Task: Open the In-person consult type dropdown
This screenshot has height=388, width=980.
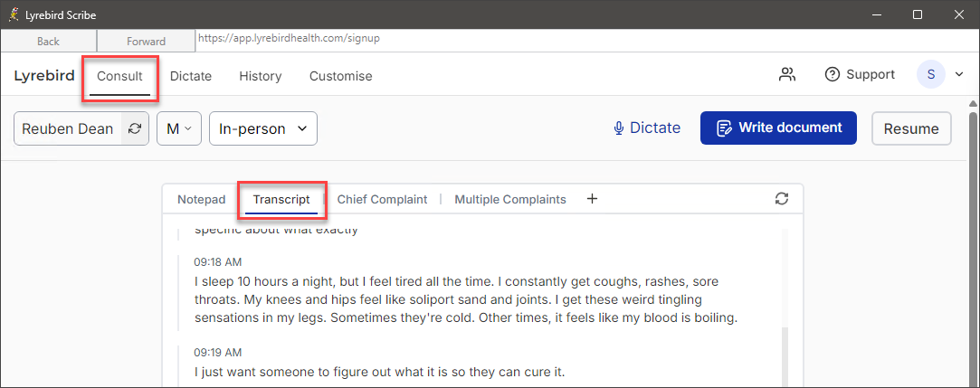Action: (263, 128)
